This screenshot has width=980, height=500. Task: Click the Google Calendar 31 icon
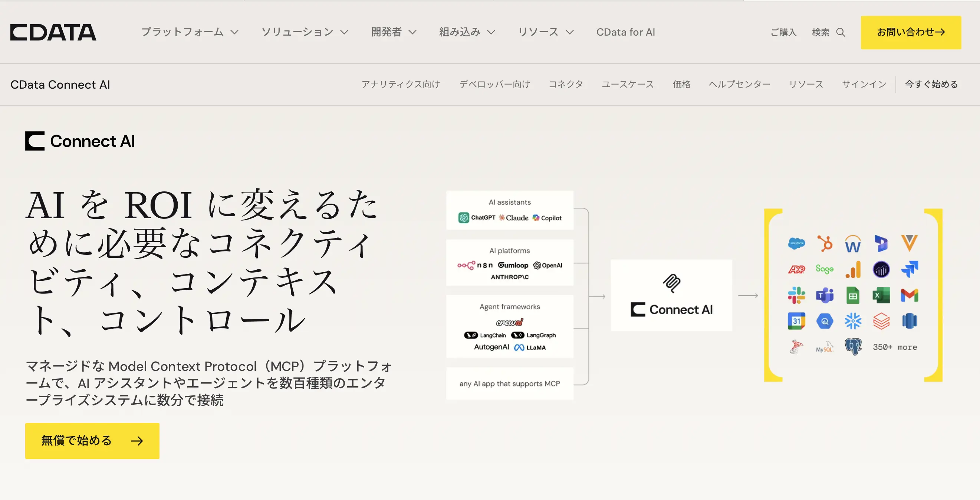(x=796, y=321)
